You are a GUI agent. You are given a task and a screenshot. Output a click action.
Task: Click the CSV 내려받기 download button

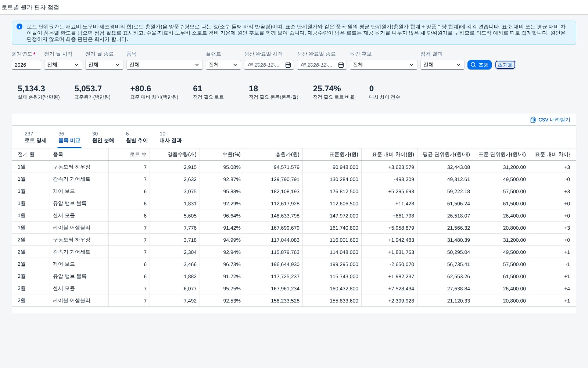click(x=550, y=120)
